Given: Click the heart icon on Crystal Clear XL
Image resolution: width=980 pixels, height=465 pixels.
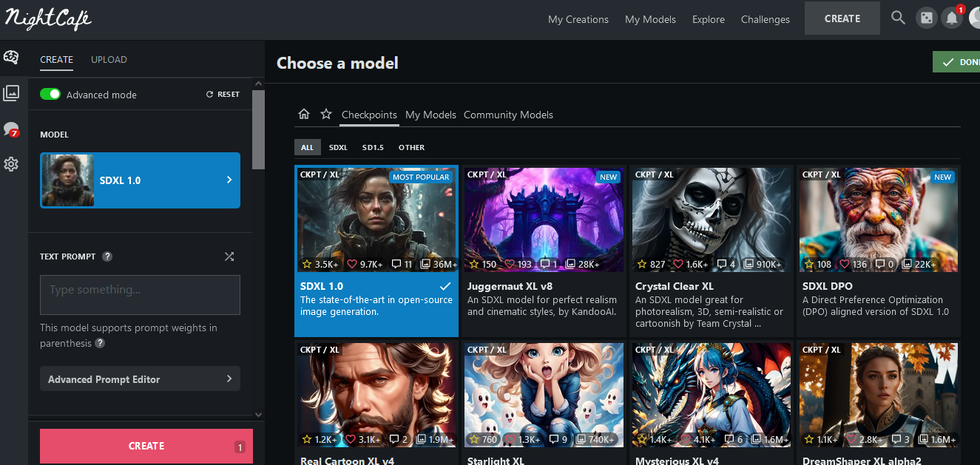Looking at the screenshot, I should [x=678, y=264].
